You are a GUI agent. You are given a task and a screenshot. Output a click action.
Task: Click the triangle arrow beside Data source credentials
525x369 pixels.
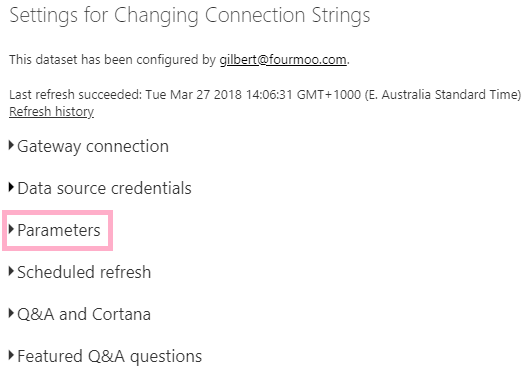tap(11, 188)
